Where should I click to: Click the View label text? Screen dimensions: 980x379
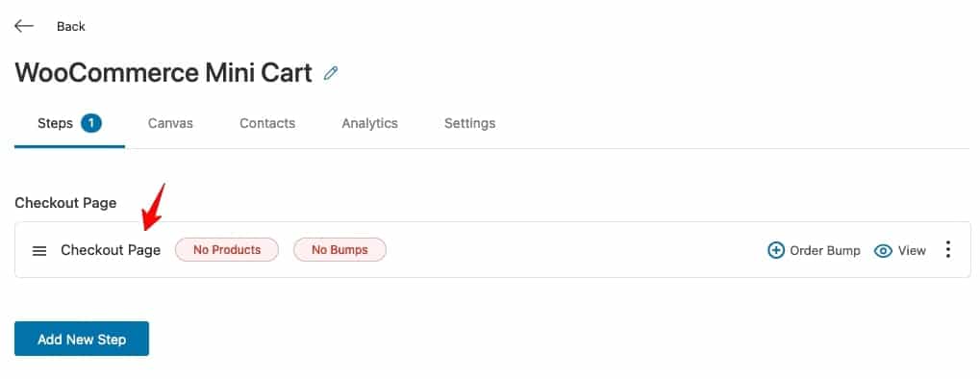(x=912, y=251)
